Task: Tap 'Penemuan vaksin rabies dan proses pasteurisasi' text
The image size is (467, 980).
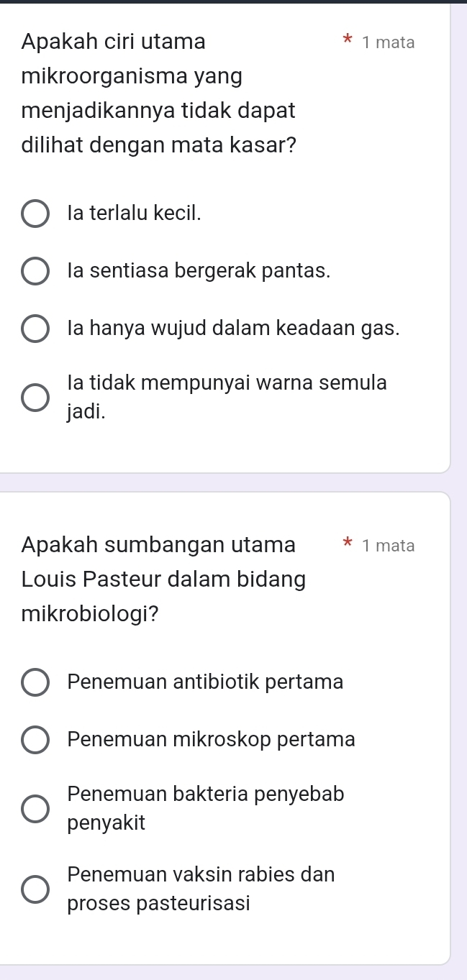Action: 201,888
